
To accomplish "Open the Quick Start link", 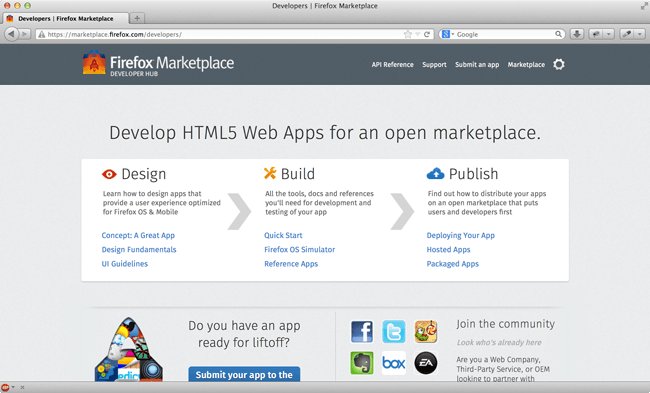I will pos(283,235).
